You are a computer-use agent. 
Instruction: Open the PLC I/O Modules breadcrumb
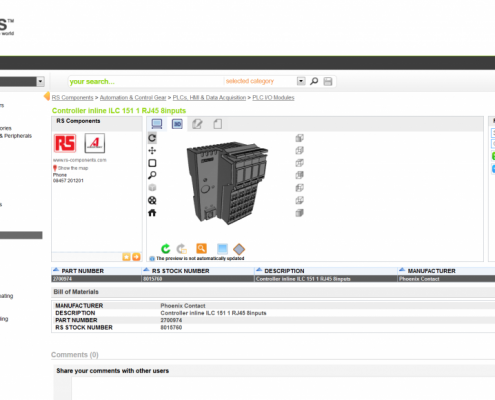coord(273,97)
